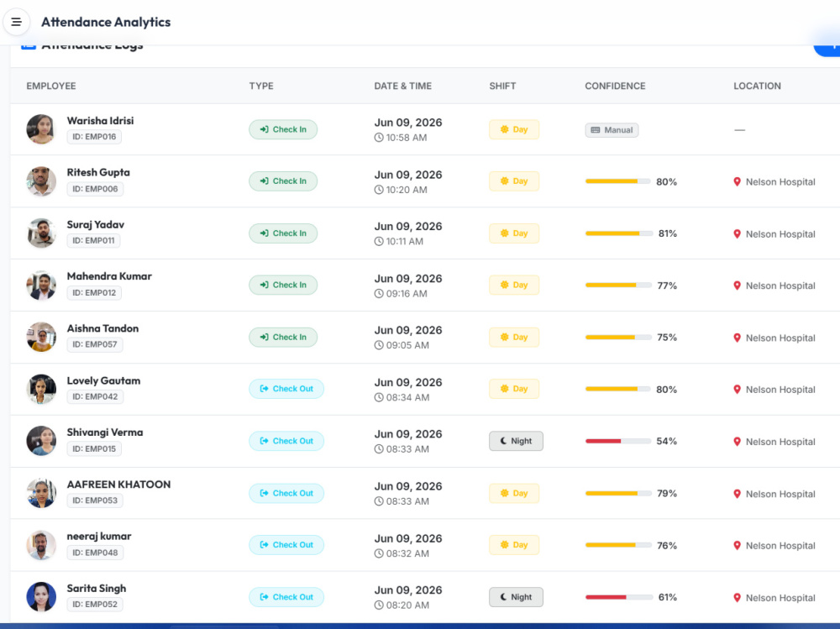Select Check In badge for Warisha Idrisi
This screenshot has height=629, width=840.
[283, 129]
